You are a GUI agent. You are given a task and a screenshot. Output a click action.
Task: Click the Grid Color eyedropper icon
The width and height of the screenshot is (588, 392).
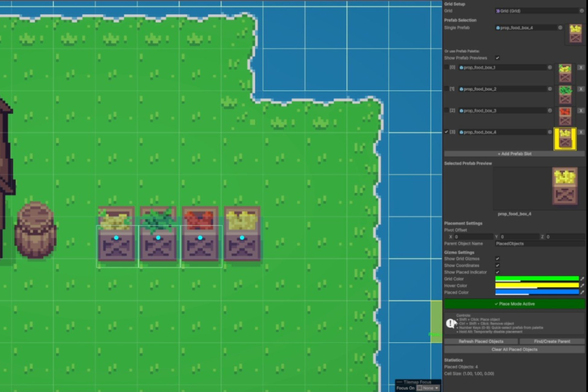(583, 279)
